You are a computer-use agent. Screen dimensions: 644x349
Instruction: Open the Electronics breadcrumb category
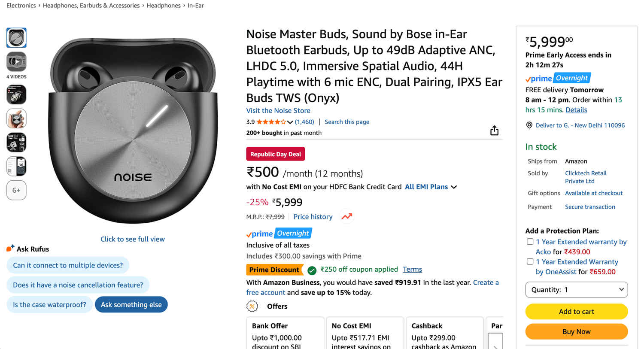point(21,6)
